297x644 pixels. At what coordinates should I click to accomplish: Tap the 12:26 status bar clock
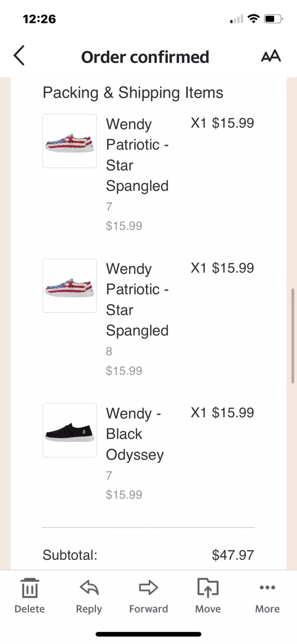(x=39, y=19)
